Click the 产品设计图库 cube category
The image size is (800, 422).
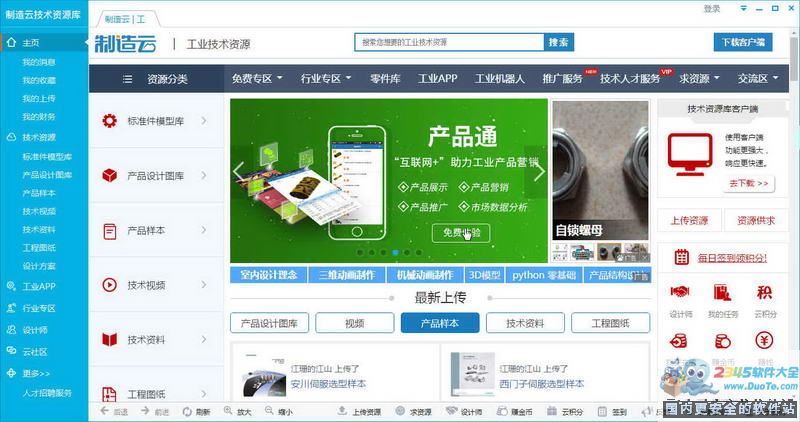(154, 176)
